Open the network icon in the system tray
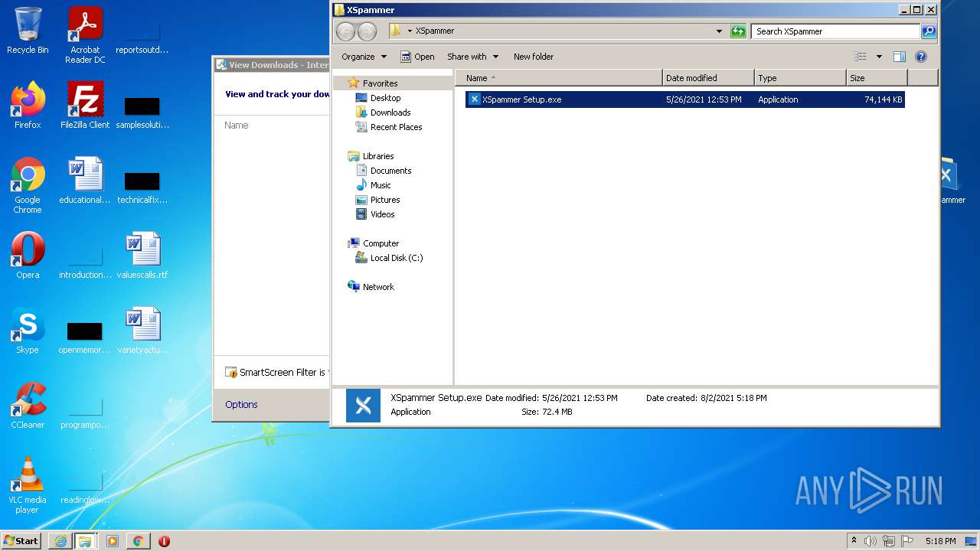 click(x=889, y=541)
